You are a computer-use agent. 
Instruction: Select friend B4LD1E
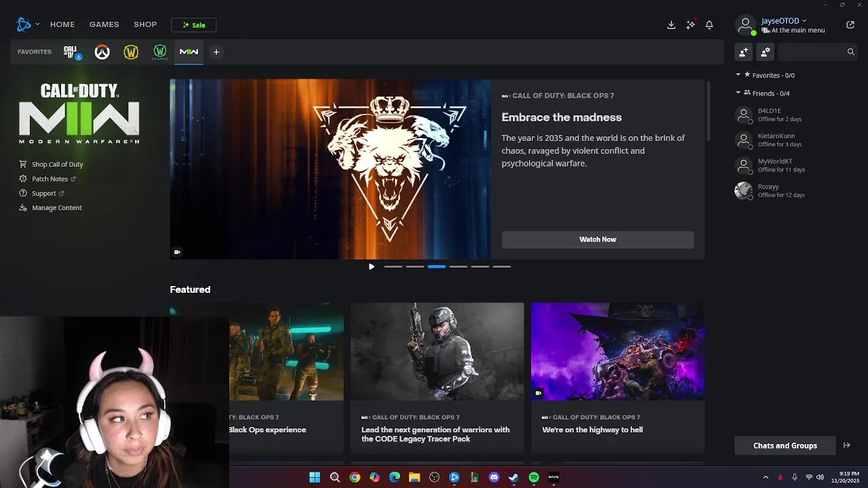click(795, 115)
